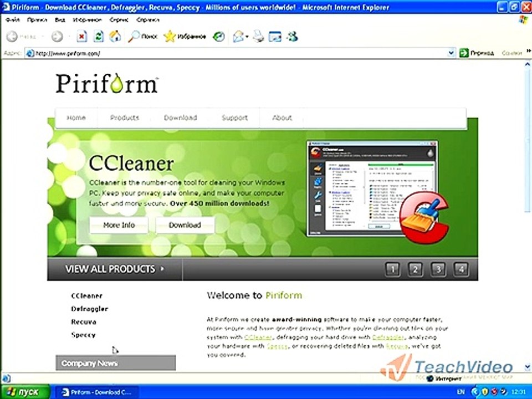Viewport: 532px width, 399px height.
Task: Click the Windows flag logo throbber
Action: click(524, 19)
